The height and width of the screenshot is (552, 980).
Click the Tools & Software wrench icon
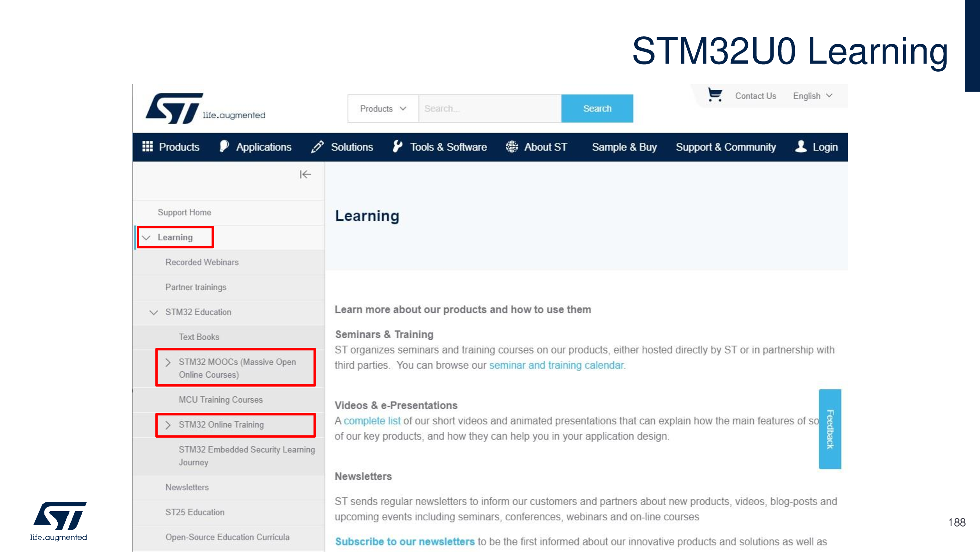pos(397,146)
